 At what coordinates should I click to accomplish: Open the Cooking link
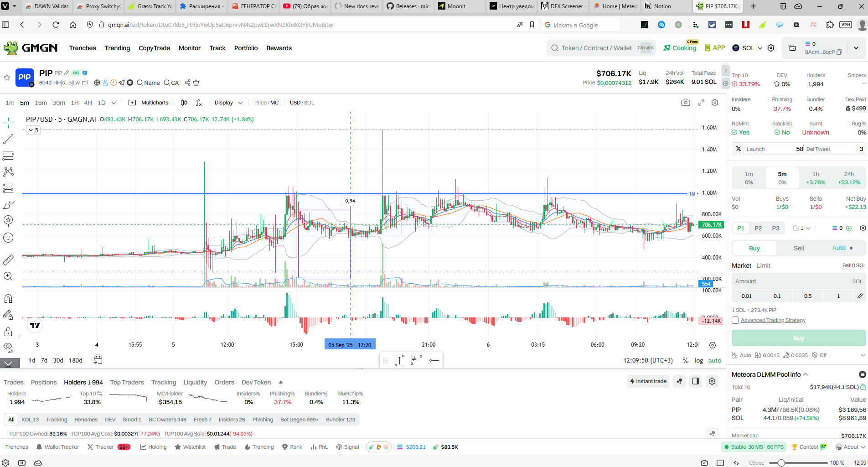point(680,48)
